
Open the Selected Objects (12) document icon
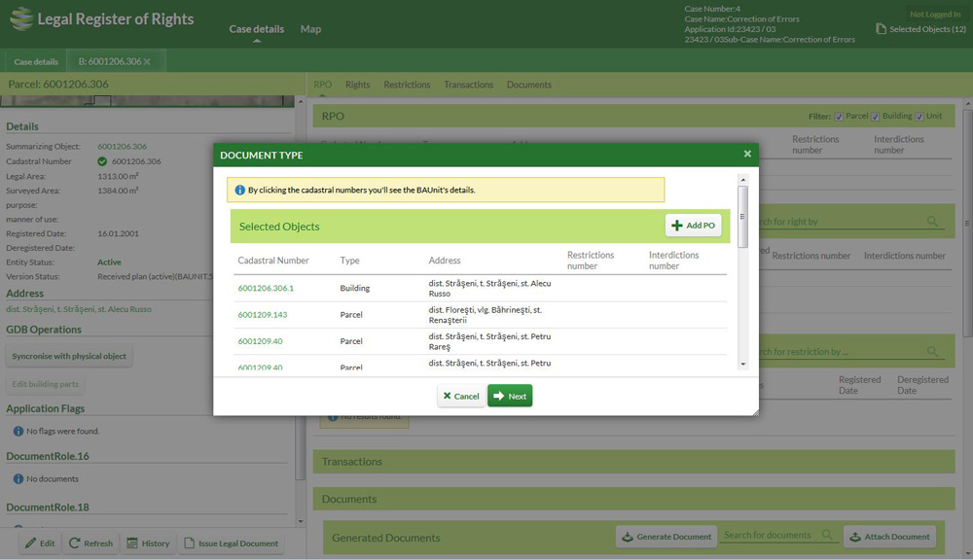tap(881, 28)
